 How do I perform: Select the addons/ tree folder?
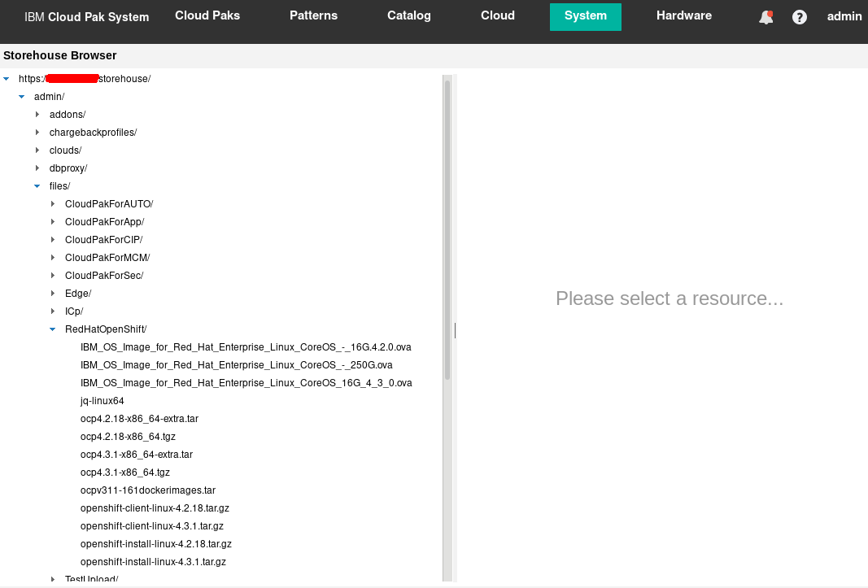[x=68, y=115]
